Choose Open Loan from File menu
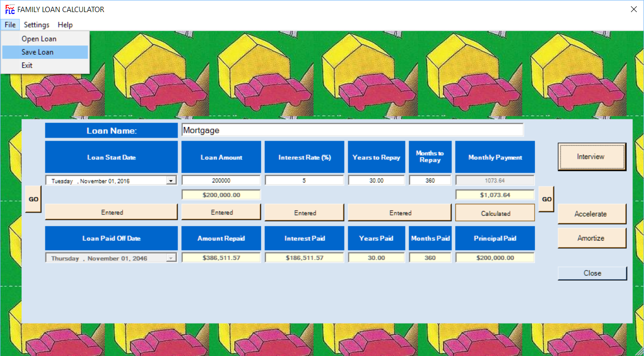 click(x=45, y=39)
